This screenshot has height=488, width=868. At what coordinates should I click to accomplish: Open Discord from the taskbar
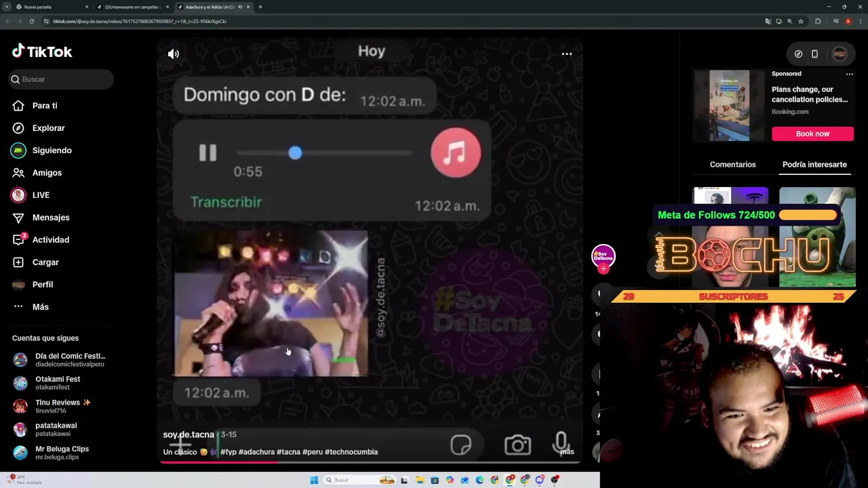coord(540,480)
